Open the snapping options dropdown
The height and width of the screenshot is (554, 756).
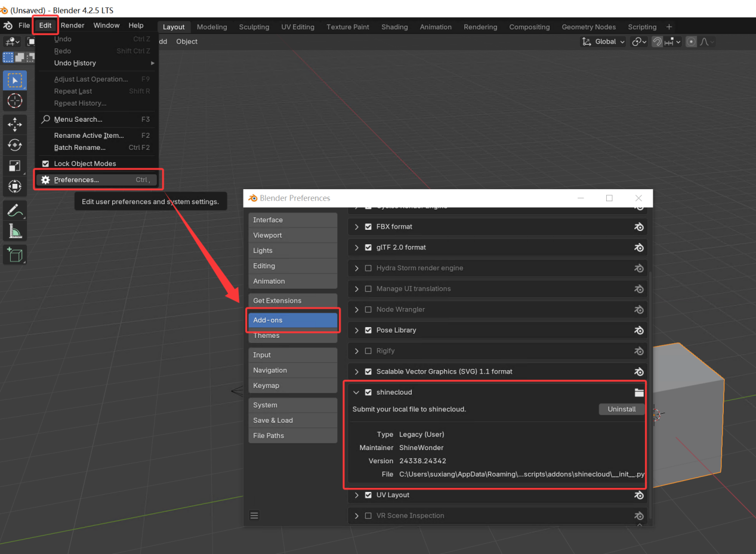[x=673, y=42]
